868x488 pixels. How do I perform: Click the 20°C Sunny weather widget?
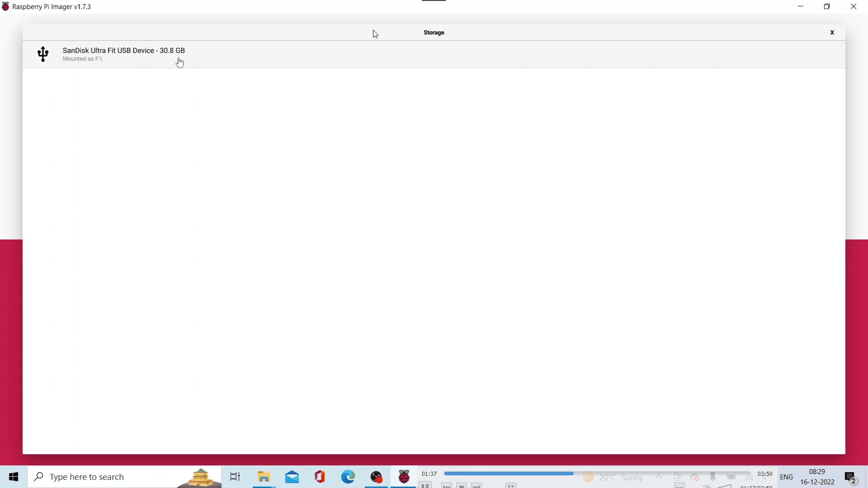[x=614, y=478]
